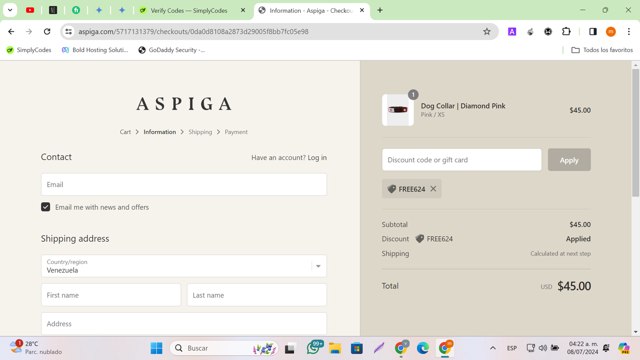Uncheck Email me with news and offers
The height and width of the screenshot is (360, 640).
pyautogui.click(x=45, y=207)
